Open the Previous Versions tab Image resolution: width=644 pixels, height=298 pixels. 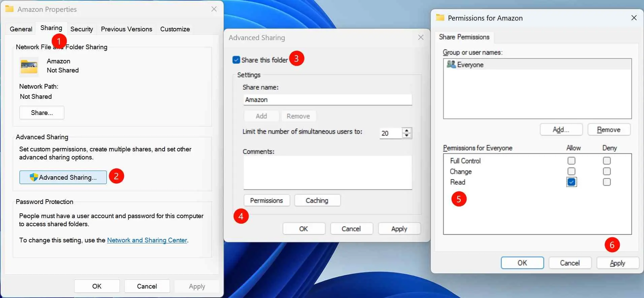point(126,29)
